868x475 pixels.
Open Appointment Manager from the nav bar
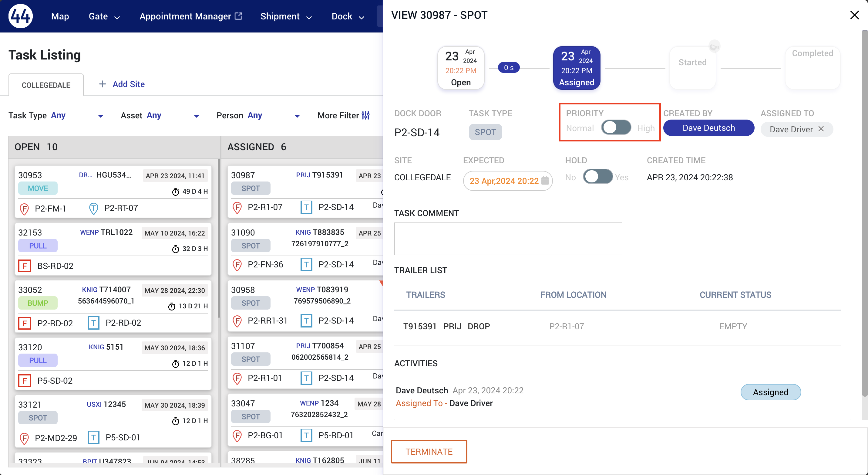[x=191, y=16]
